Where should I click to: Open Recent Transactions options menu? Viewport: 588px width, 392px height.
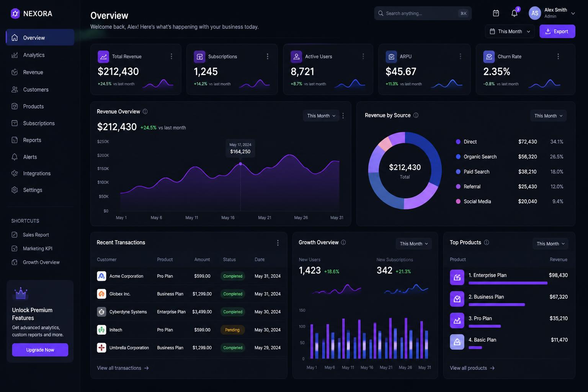(278, 243)
